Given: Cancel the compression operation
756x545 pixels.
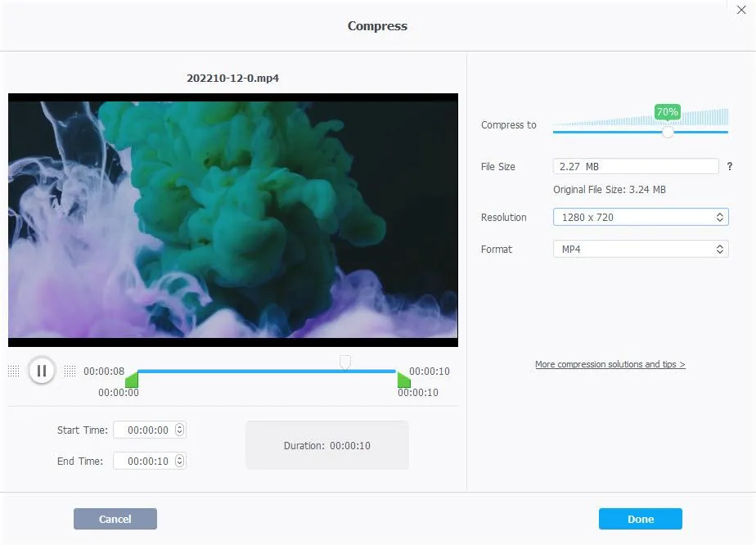Looking at the screenshot, I should (x=115, y=519).
